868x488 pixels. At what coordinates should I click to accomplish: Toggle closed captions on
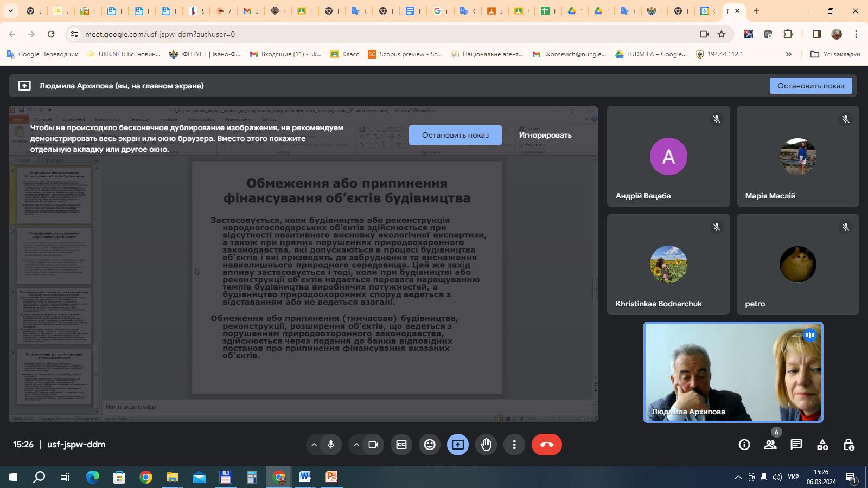401,445
